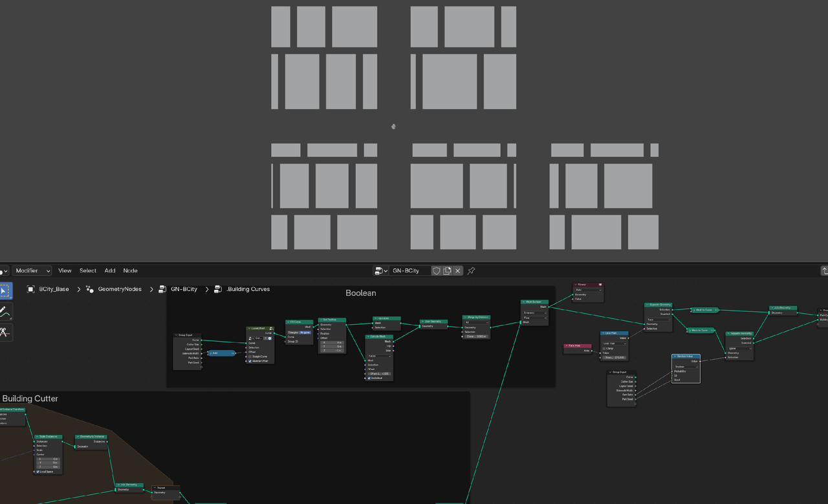Click the BCity_Base object icon in breadcrumbs
This screenshot has height=504, width=828.
[x=30, y=289]
